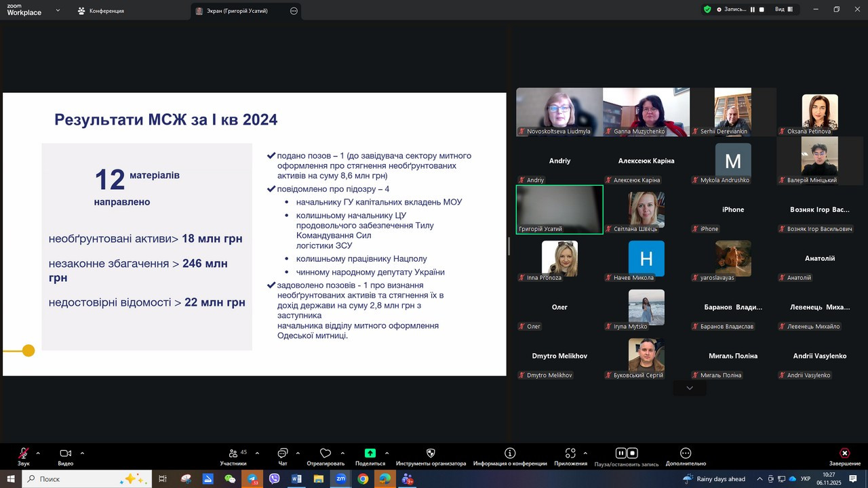Select Oksana Petinova's participant tile
This screenshot has width=868, height=488.
tap(820, 112)
